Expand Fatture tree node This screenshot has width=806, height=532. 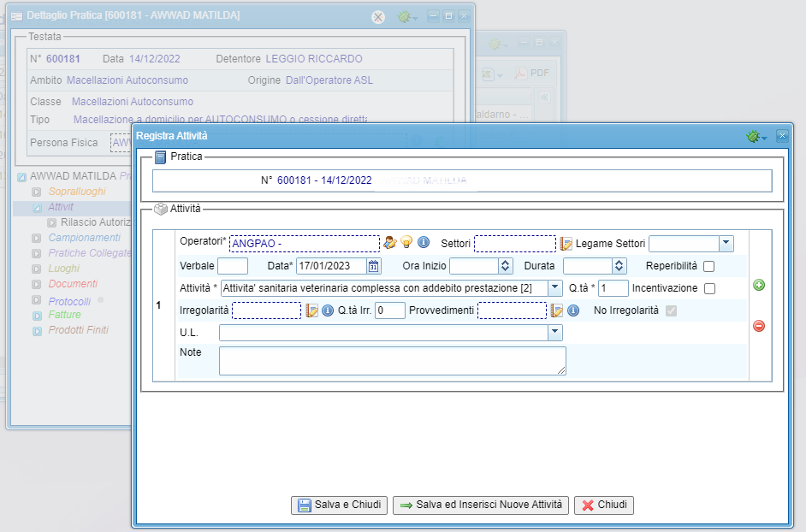click(x=37, y=316)
